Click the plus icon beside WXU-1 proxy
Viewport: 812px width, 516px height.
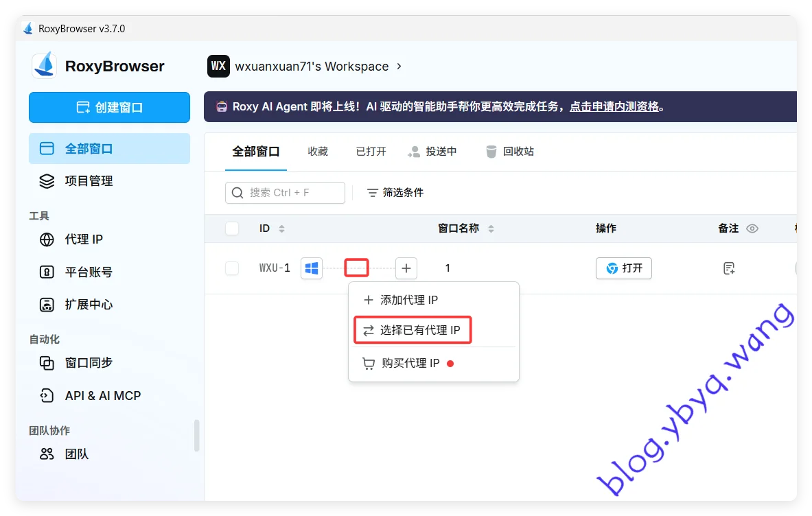coord(406,268)
